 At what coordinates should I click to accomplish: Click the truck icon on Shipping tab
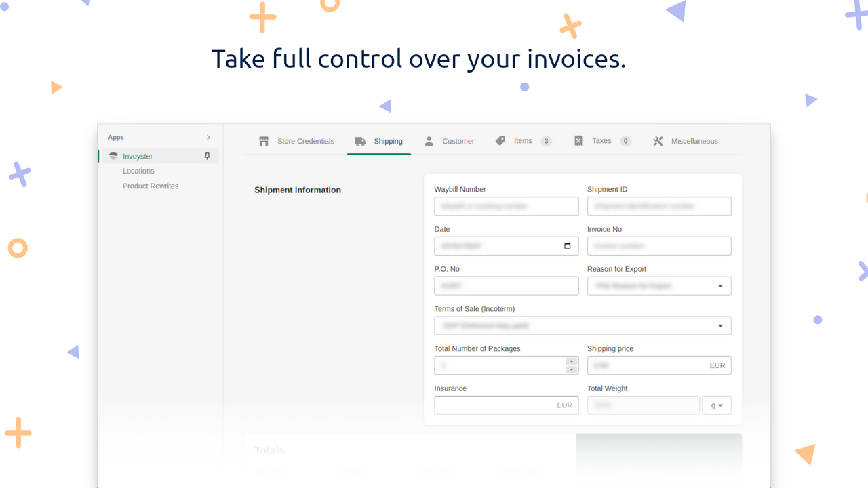click(x=360, y=141)
